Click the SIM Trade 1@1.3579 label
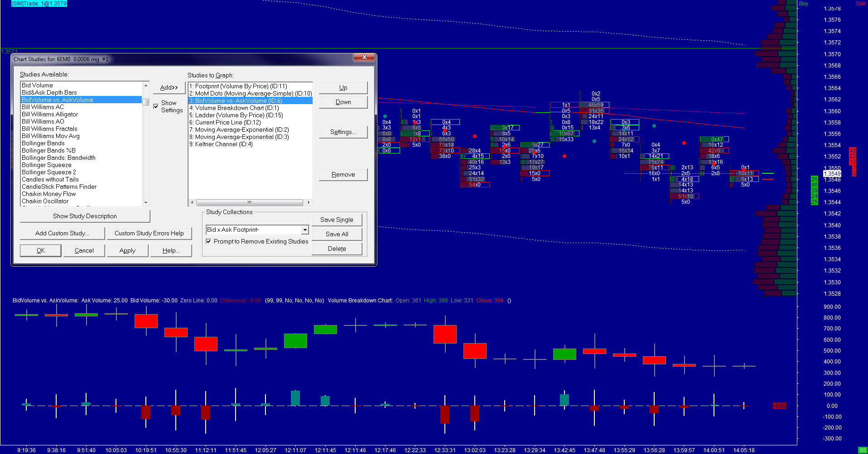 pos(39,3)
